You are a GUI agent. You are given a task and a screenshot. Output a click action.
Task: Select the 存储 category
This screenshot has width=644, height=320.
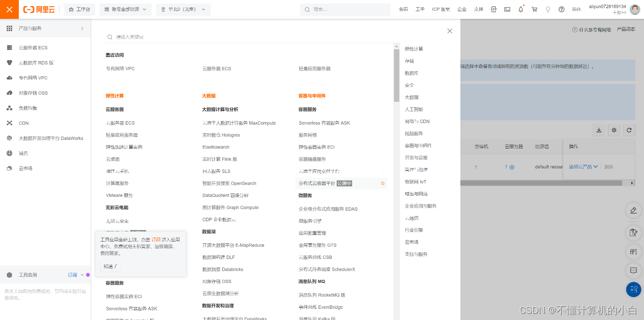[409, 61]
